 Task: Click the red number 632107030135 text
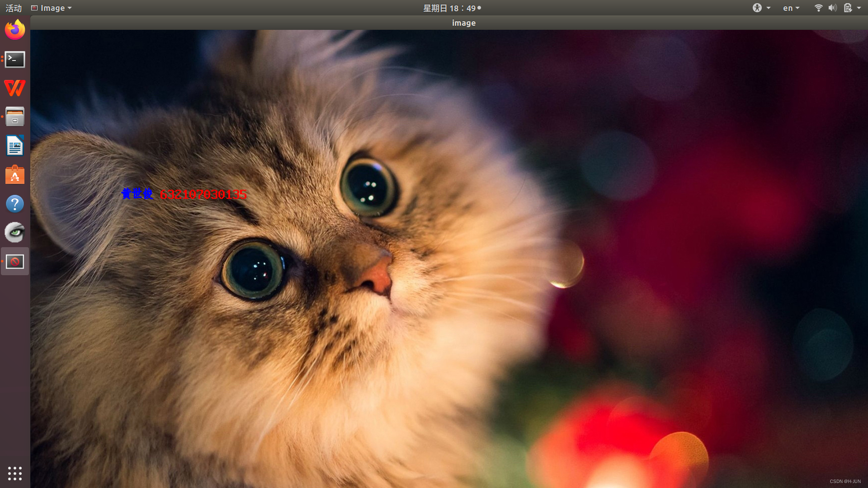click(x=203, y=194)
